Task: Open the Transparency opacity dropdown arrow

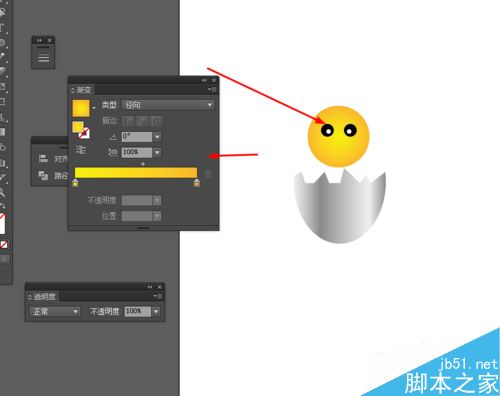Action: pyautogui.click(x=156, y=312)
